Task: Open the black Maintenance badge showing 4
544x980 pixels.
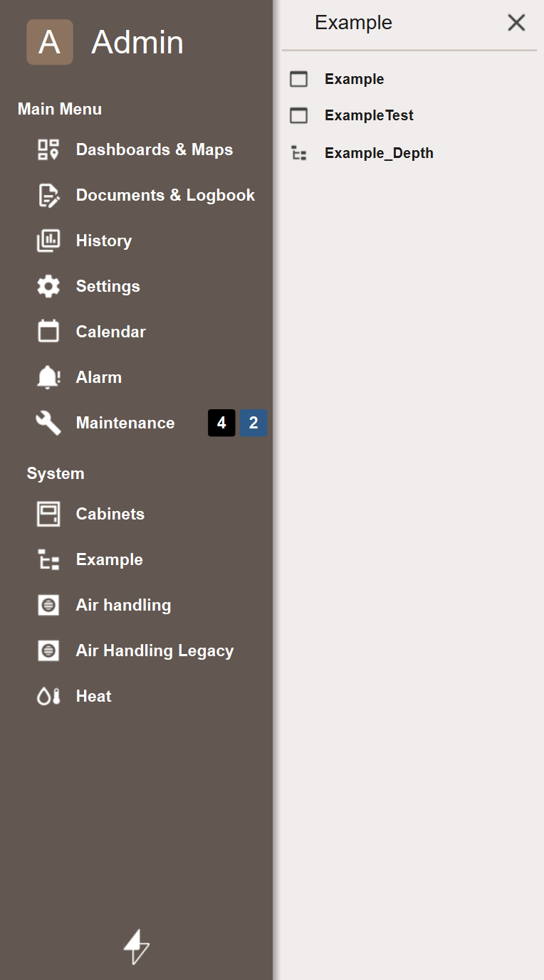Action: (221, 423)
